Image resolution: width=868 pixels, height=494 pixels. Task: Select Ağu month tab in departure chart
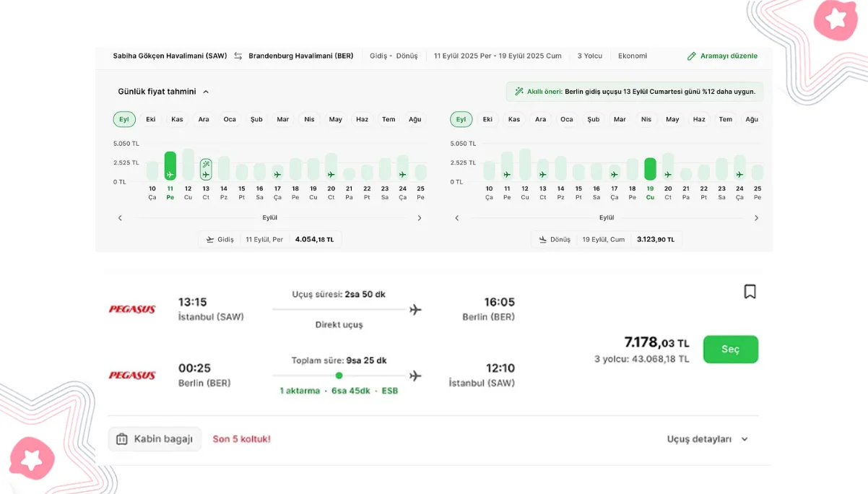pyautogui.click(x=415, y=119)
